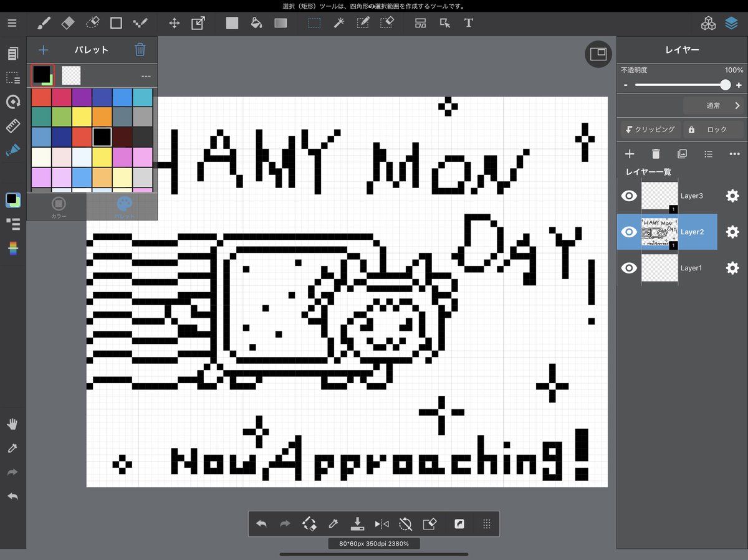Open the ruler snap tool in left sidebar

(x=12, y=126)
